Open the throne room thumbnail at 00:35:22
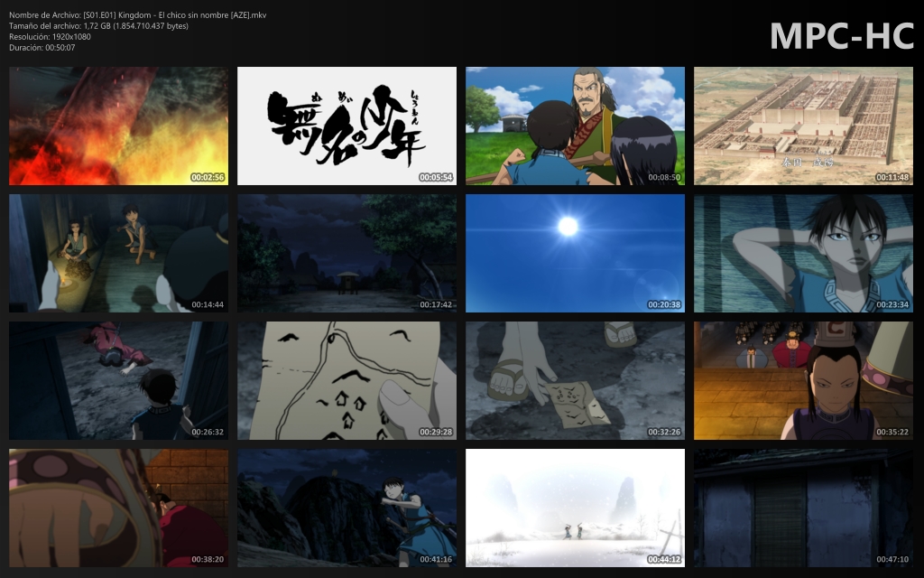 point(803,380)
